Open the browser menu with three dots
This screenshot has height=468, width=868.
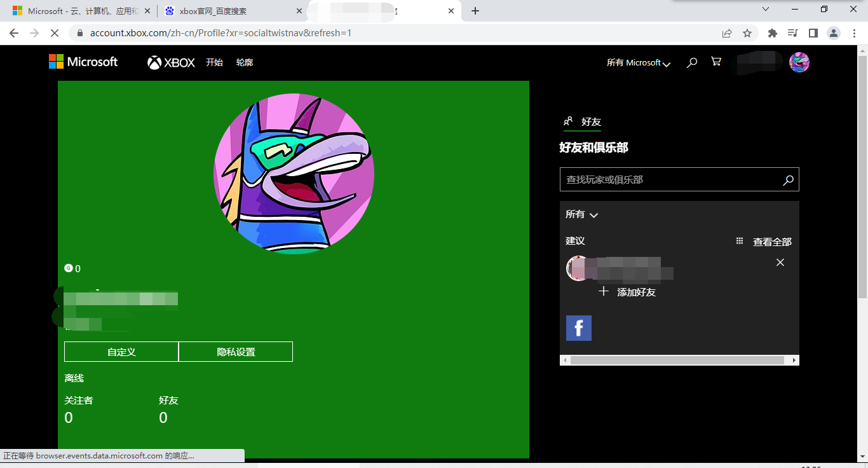click(854, 32)
